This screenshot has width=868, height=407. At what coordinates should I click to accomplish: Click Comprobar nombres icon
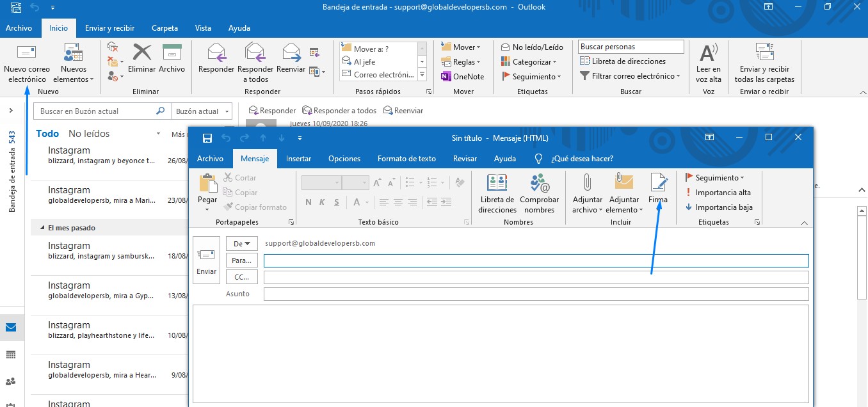(x=539, y=184)
